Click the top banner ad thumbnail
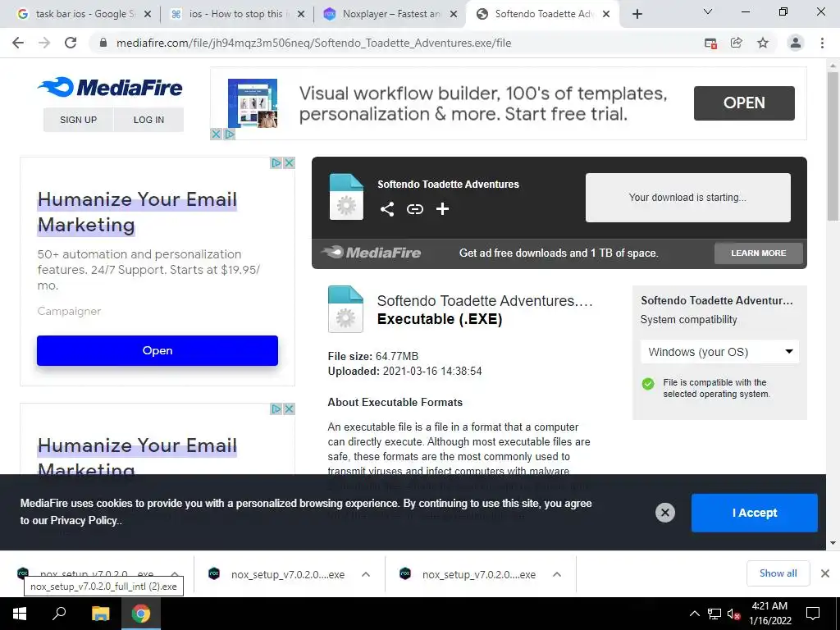Image resolution: width=840 pixels, height=630 pixels. pyautogui.click(x=253, y=103)
